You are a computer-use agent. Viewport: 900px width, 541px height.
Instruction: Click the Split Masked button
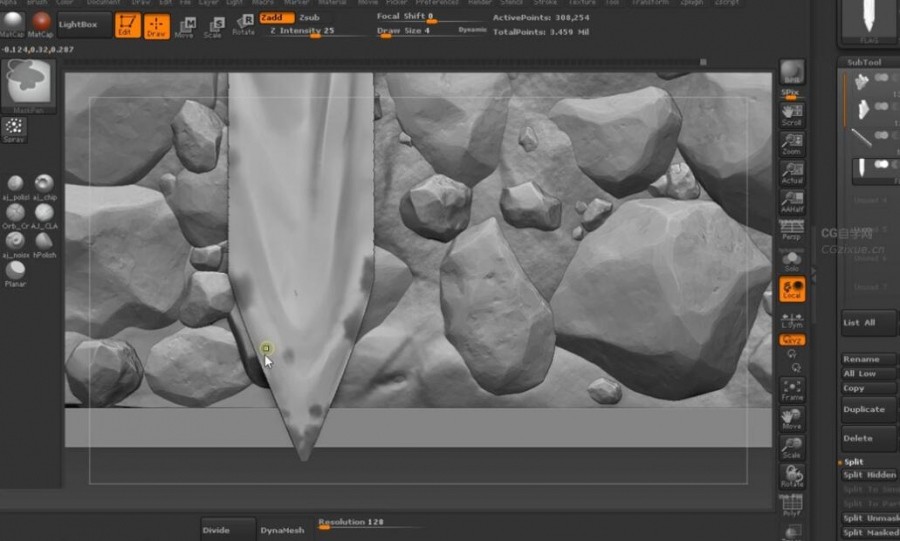point(871,532)
